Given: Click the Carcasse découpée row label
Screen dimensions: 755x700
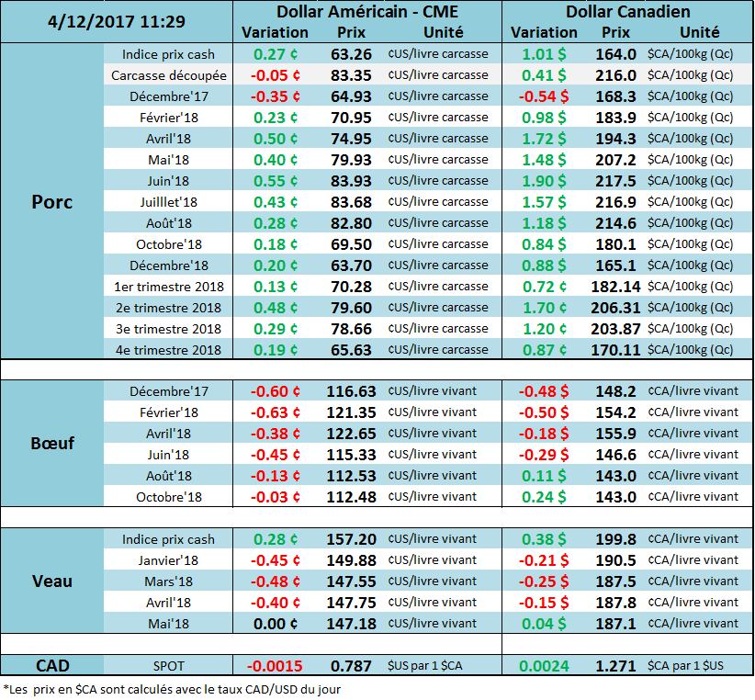Looking at the screenshot, I should tap(168, 75).
